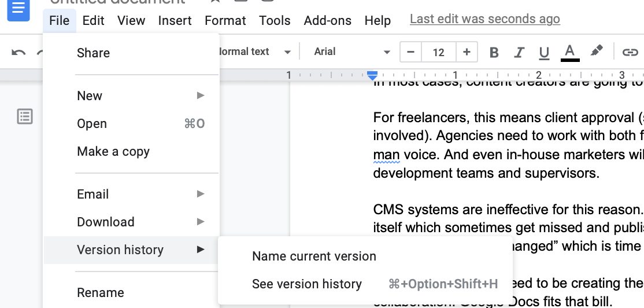Select Name current version
The image size is (644, 308).
pos(365,256)
